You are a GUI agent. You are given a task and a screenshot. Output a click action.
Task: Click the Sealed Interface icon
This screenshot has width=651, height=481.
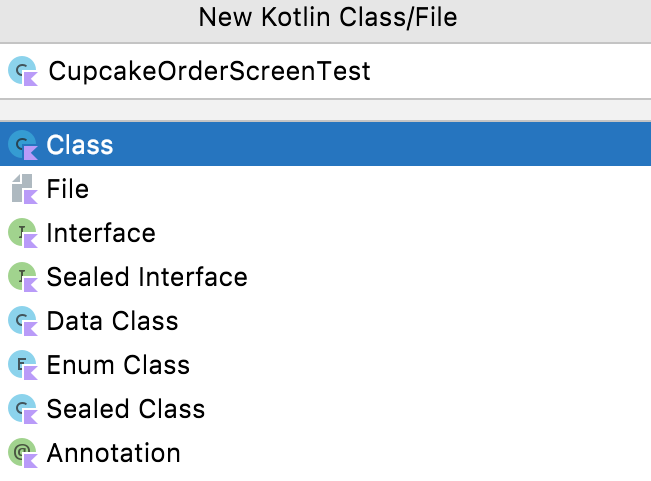[22, 277]
